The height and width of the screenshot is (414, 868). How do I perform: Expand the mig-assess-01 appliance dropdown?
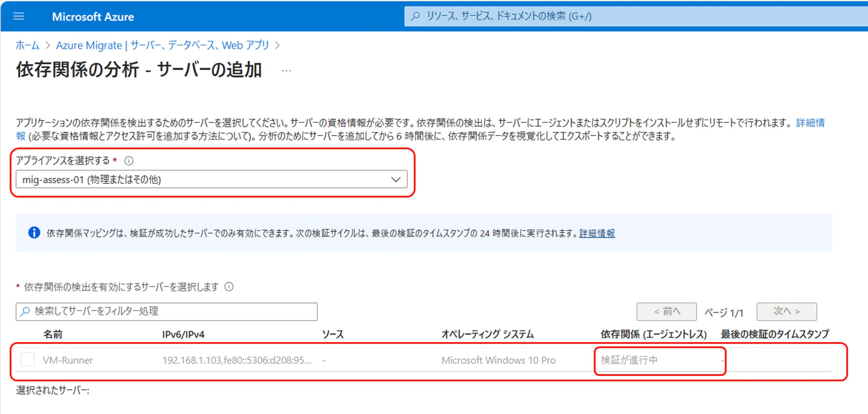[211, 180]
